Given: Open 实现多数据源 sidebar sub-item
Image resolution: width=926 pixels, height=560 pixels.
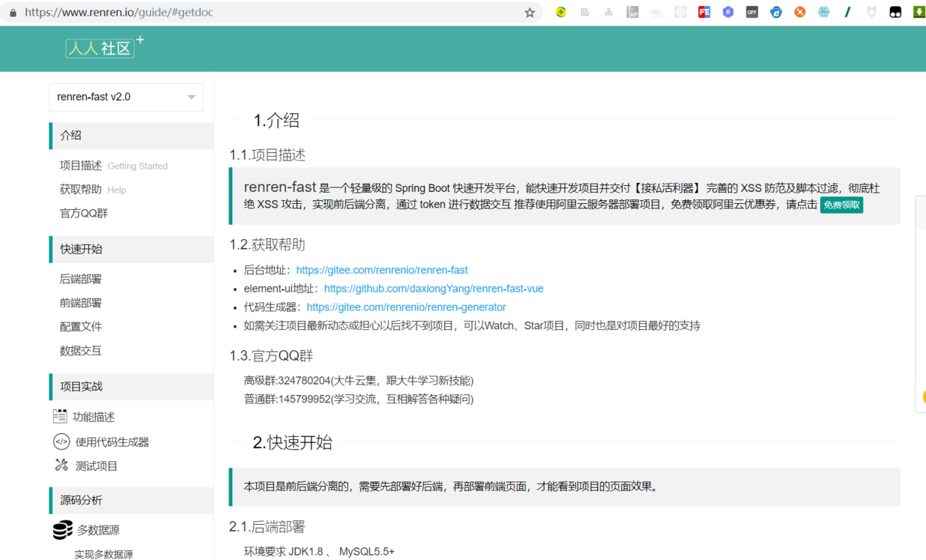Looking at the screenshot, I should 104,555.
